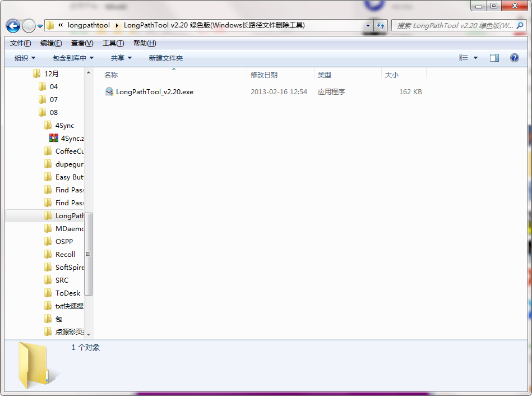This screenshot has height=396, width=532.
Task: Click 1 个对象 text in details pane
Action: (86, 347)
